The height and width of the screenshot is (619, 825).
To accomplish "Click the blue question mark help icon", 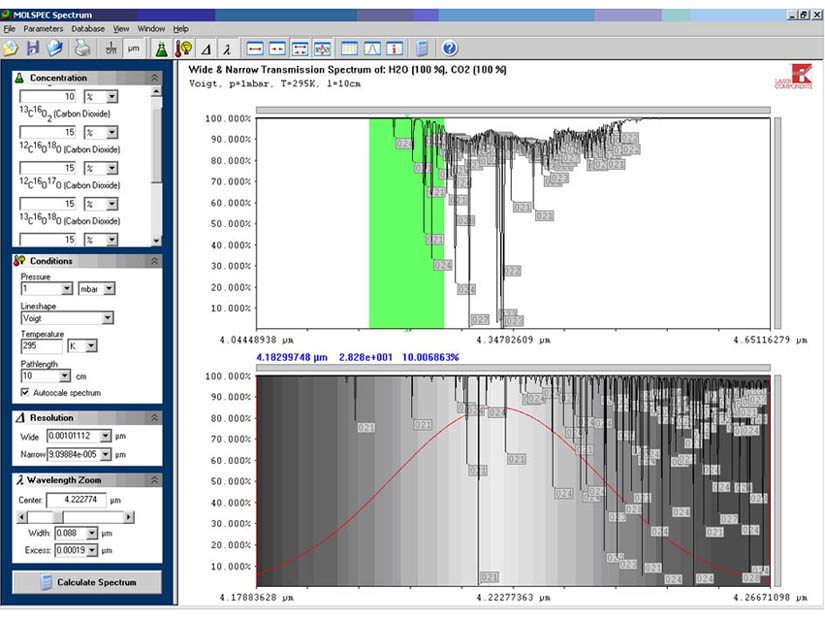I will click(449, 48).
